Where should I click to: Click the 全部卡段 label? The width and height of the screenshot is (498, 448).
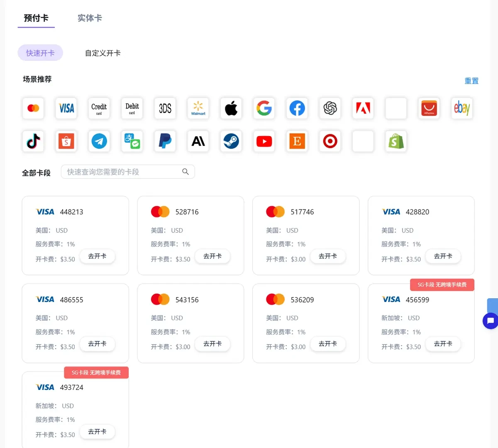pyautogui.click(x=36, y=173)
